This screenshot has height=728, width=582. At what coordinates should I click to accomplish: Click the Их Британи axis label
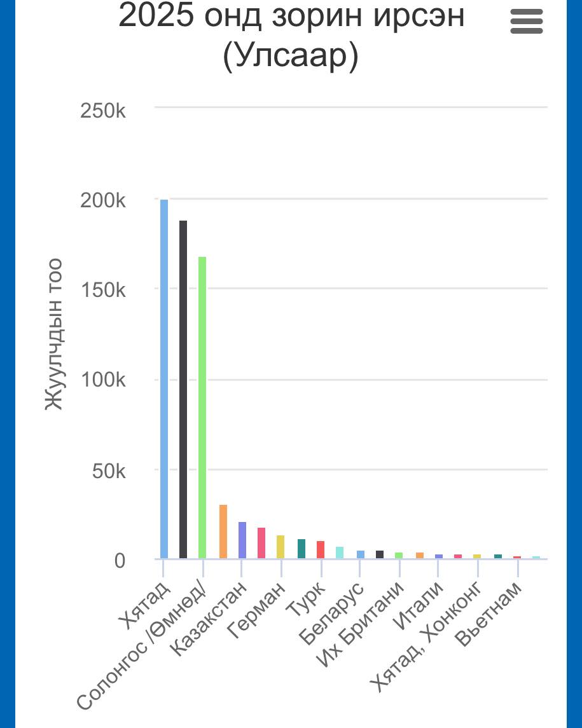pyautogui.click(x=361, y=624)
